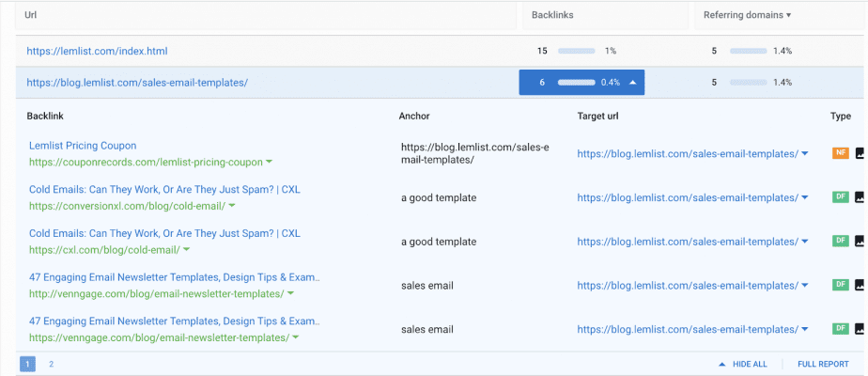
Task: Open target url dropdown in cxl.com row
Action: point(805,242)
